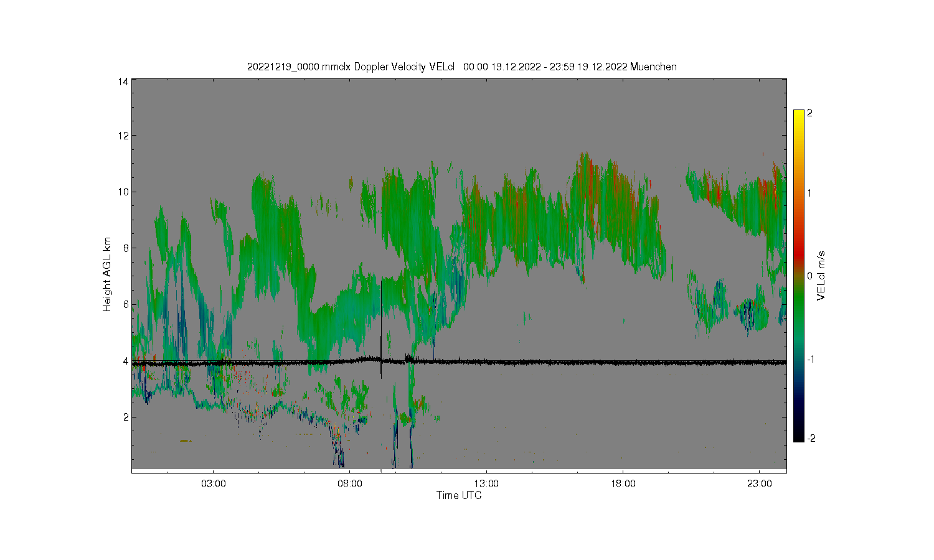
Task: Click the black vertical spike near 09:00
Action: pyautogui.click(x=381, y=329)
